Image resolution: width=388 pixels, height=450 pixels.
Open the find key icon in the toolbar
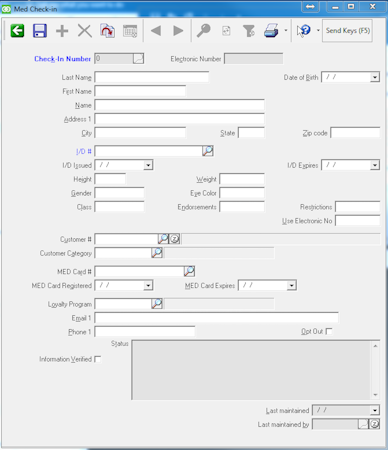tap(204, 31)
